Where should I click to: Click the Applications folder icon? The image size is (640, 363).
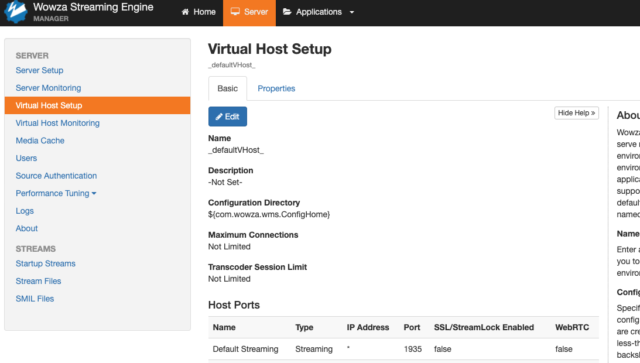(x=287, y=11)
